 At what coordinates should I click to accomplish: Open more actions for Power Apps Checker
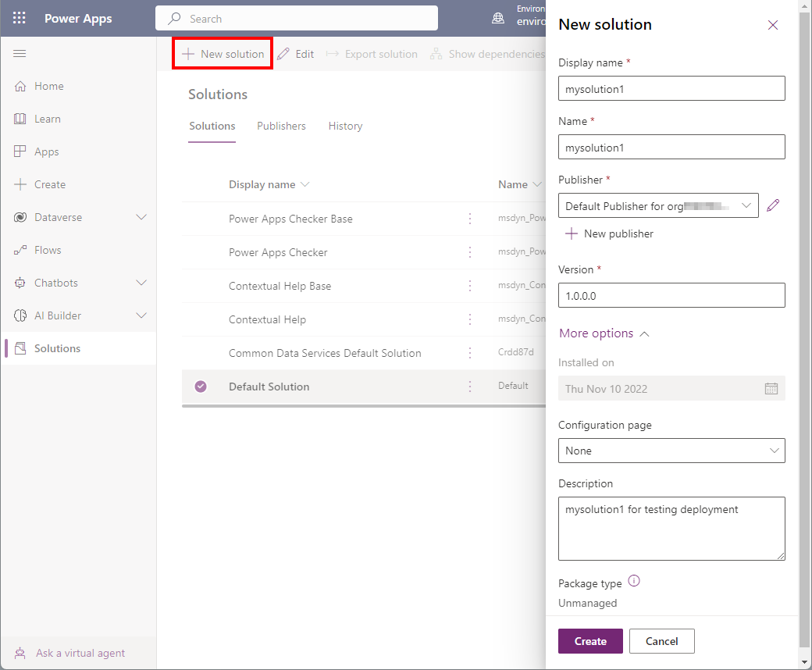pos(470,252)
